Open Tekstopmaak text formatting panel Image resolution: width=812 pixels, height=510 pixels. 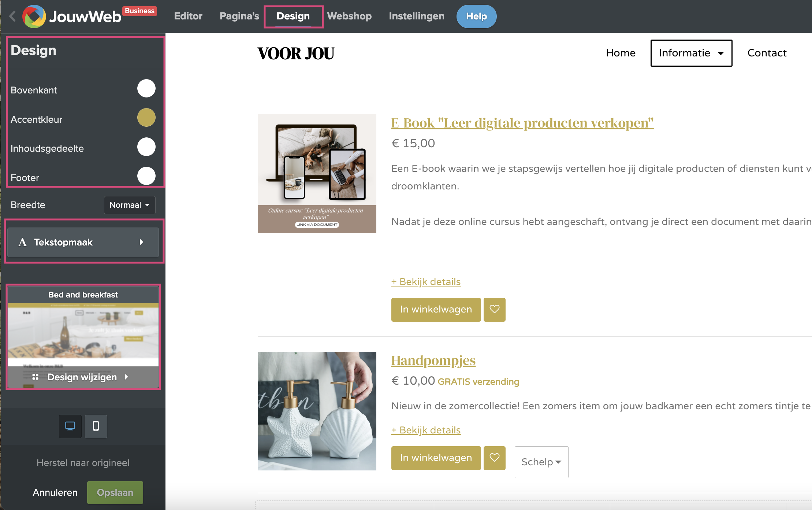click(x=83, y=242)
